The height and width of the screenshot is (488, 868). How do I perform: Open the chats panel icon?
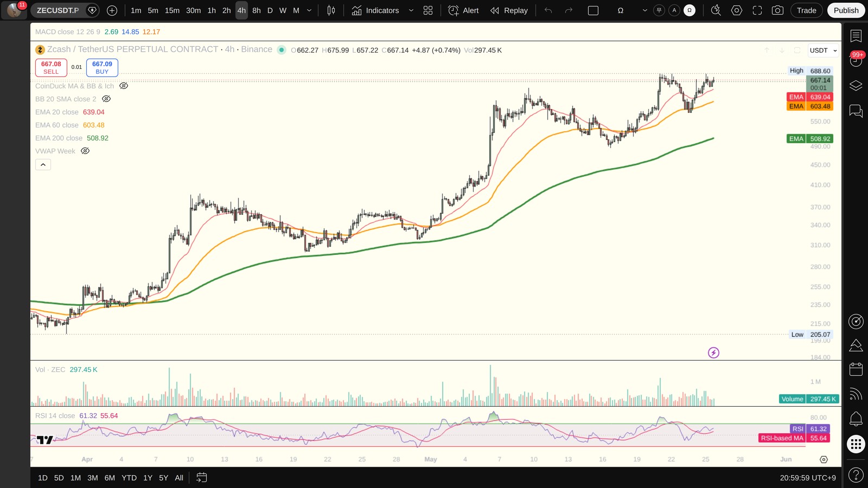coord(856,111)
